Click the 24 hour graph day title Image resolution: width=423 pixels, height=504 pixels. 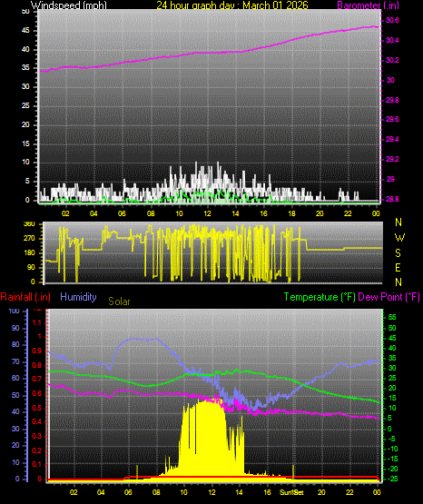coord(232,5)
